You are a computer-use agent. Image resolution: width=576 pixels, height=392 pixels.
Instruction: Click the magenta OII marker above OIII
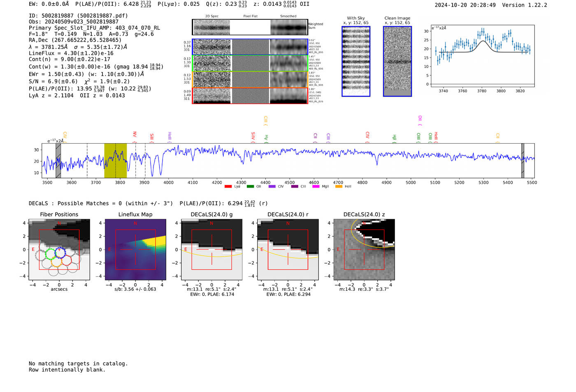(420, 118)
